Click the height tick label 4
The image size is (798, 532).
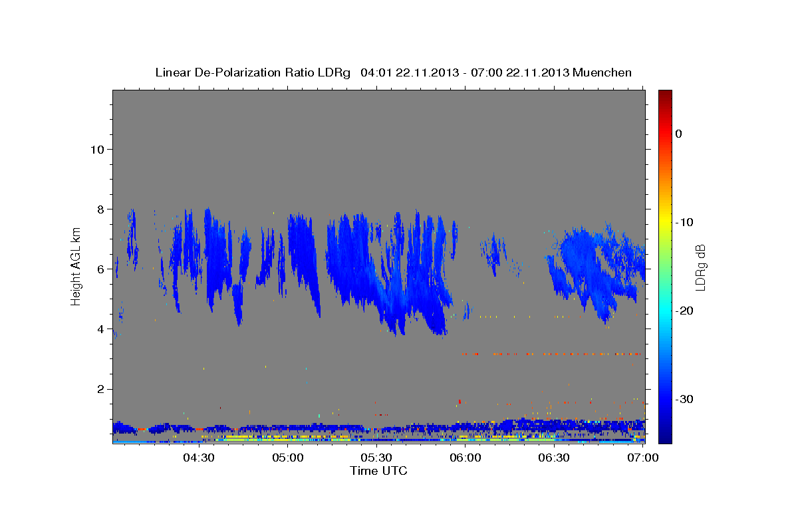[101, 329]
